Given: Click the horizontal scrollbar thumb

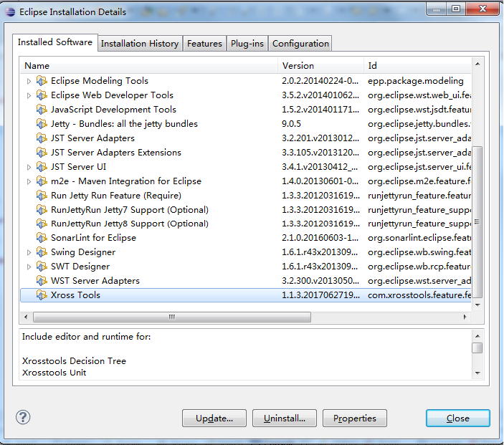Looking at the screenshot, I should click(172, 317).
